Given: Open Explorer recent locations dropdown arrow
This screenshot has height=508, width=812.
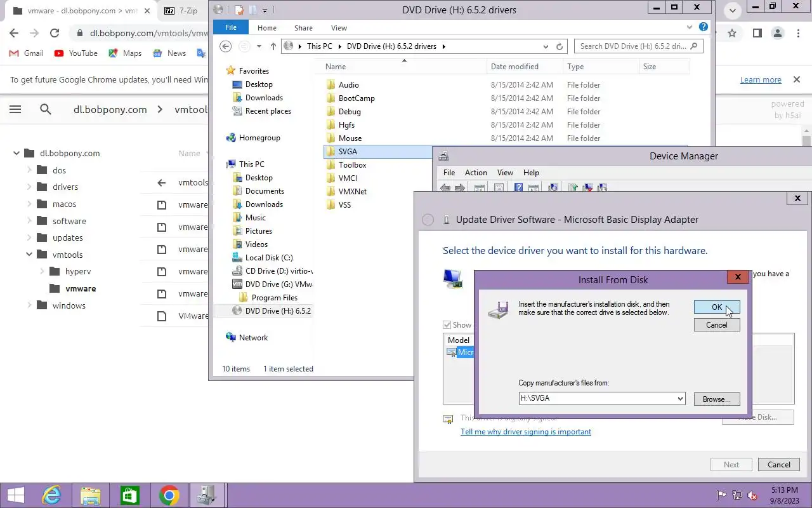Looking at the screenshot, I should point(259,46).
